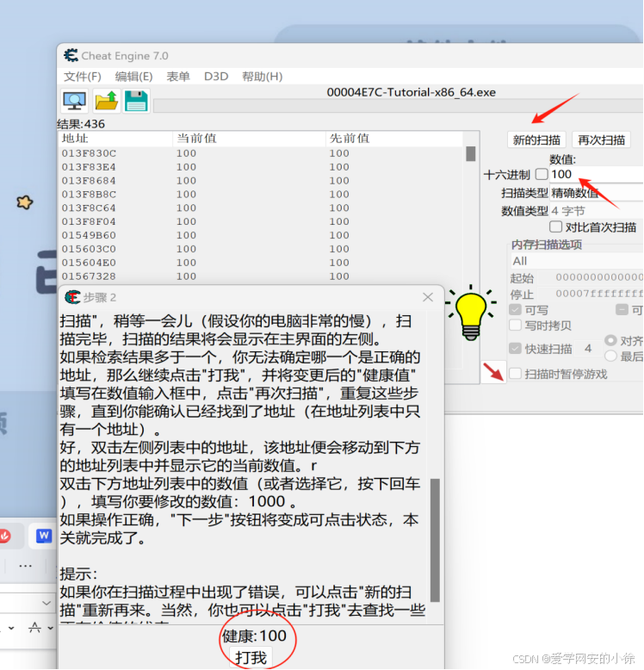Select address 013F8684 row
The image size is (644, 670).
261,181
